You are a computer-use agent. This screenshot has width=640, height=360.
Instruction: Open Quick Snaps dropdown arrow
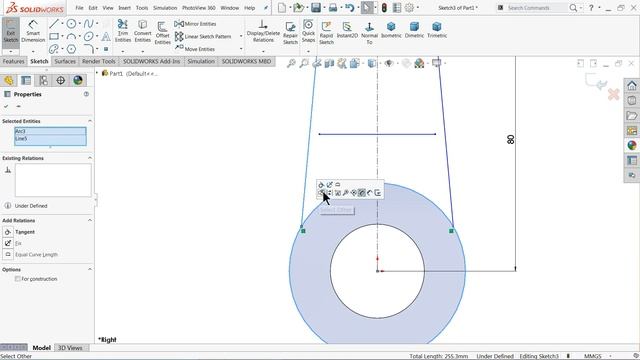(308, 51)
